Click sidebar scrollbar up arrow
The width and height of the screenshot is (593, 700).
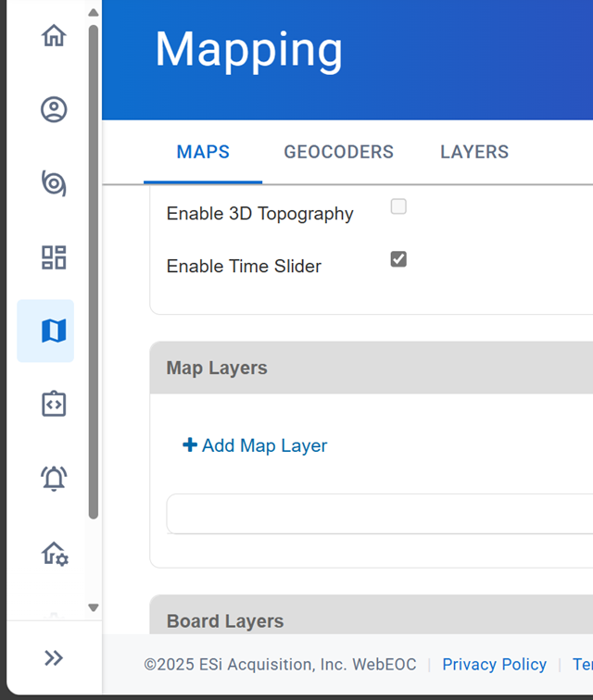pos(93,13)
